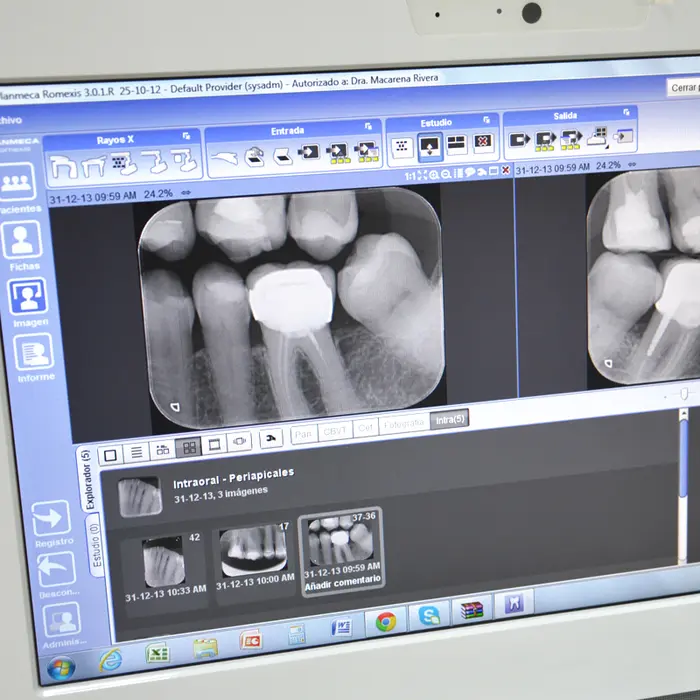Select the Intra(5) tab

point(450,420)
